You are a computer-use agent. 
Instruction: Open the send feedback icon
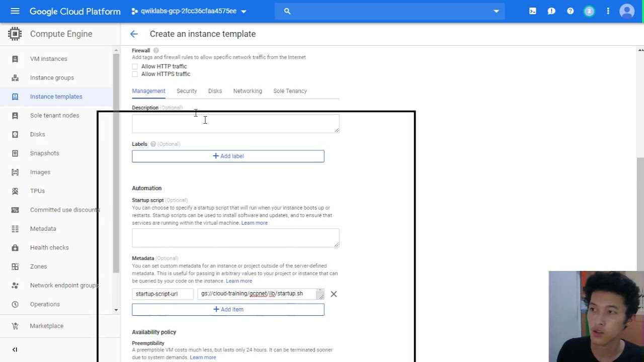pyautogui.click(x=551, y=11)
